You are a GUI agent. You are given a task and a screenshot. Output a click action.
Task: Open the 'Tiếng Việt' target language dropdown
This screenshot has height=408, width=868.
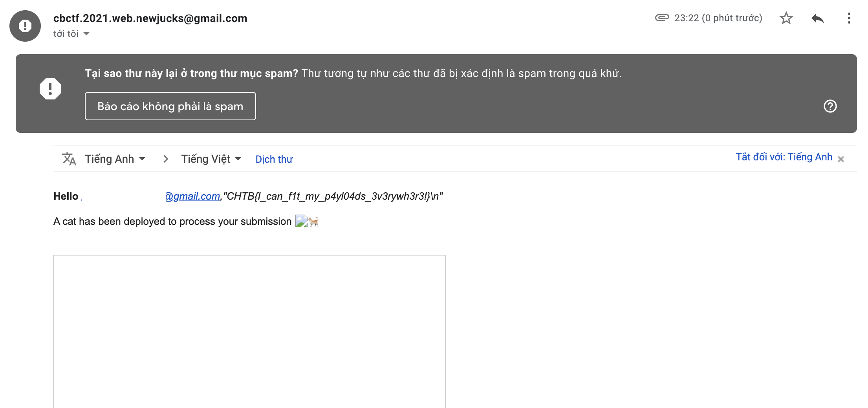[x=211, y=159]
